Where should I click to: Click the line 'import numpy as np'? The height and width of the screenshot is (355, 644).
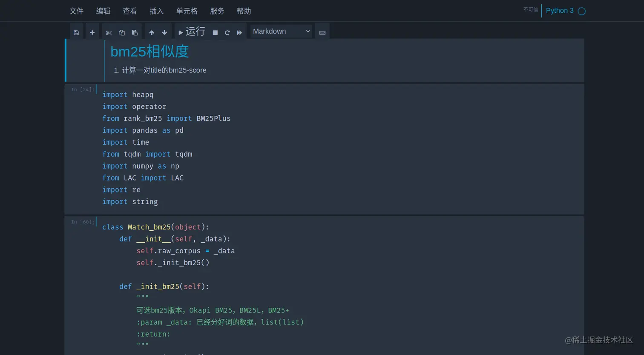click(141, 166)
